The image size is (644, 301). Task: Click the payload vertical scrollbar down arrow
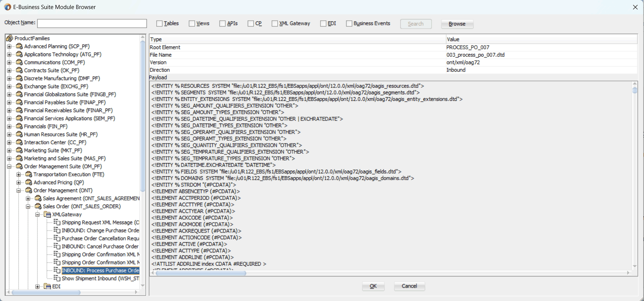[x=635, y=266]
